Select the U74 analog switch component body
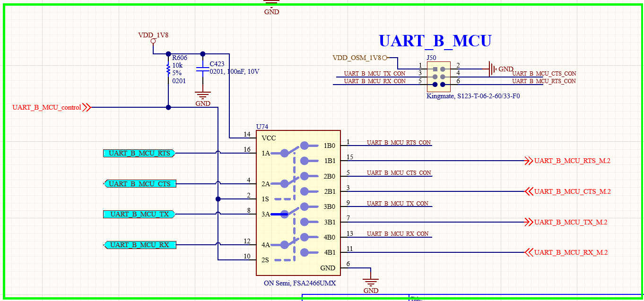 [x=298, y=203]
